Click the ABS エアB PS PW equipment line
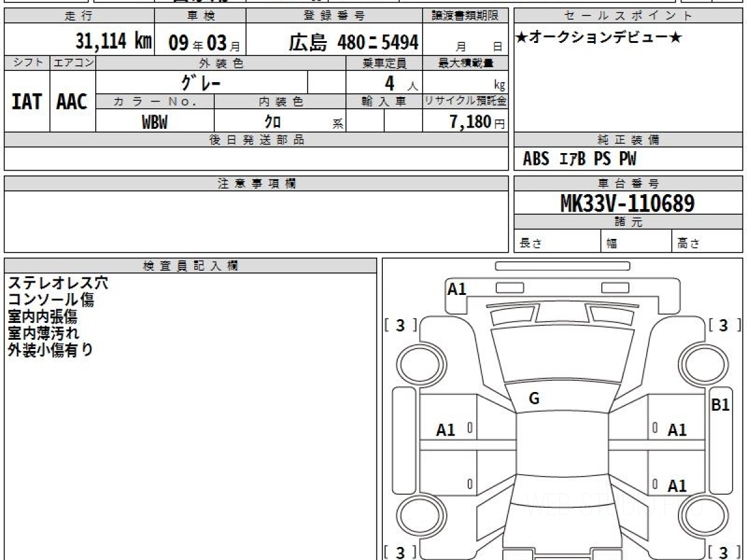 [x=580, y=159]
